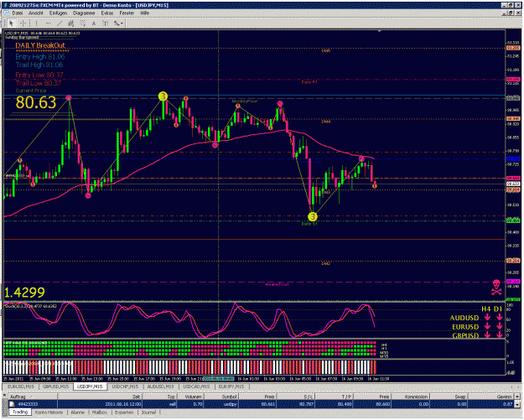The height and width of the screenshot is (420, 524).
Task: Open the Ansicht menu
Action: (x=36, y=13)
